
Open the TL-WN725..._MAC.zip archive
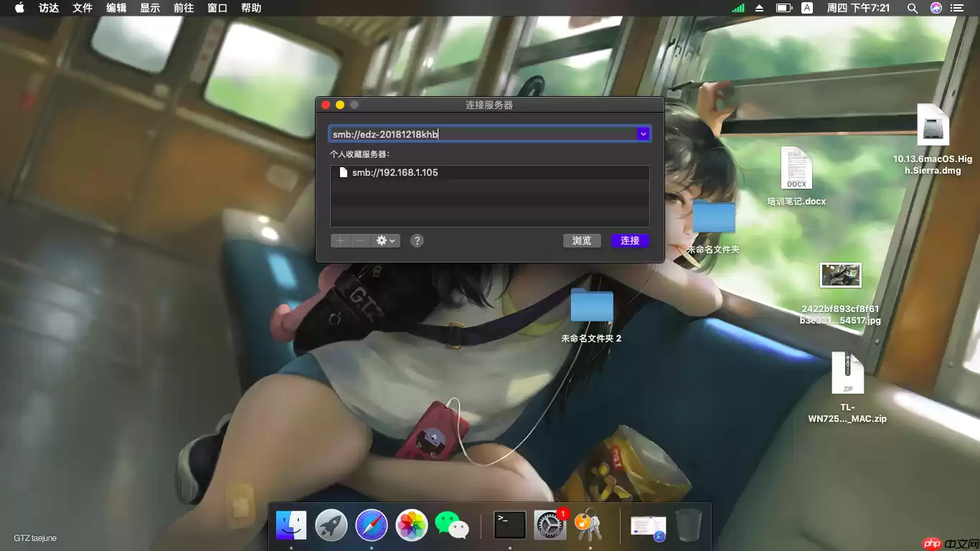[847, 373]
